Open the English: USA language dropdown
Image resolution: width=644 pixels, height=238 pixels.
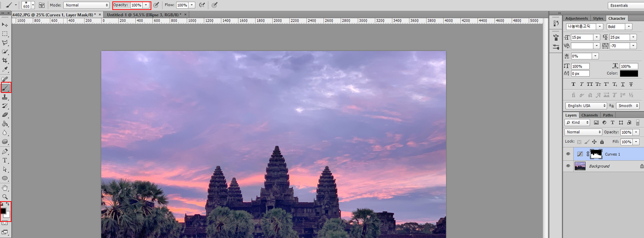(586, 106)
